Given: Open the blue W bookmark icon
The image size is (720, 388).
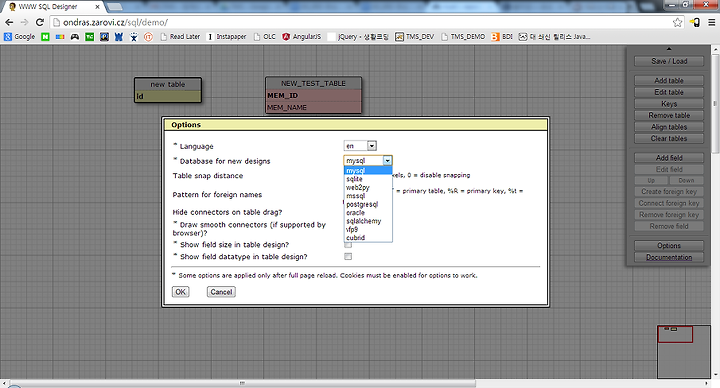Looking at the screenshot, I should (119, 37).
